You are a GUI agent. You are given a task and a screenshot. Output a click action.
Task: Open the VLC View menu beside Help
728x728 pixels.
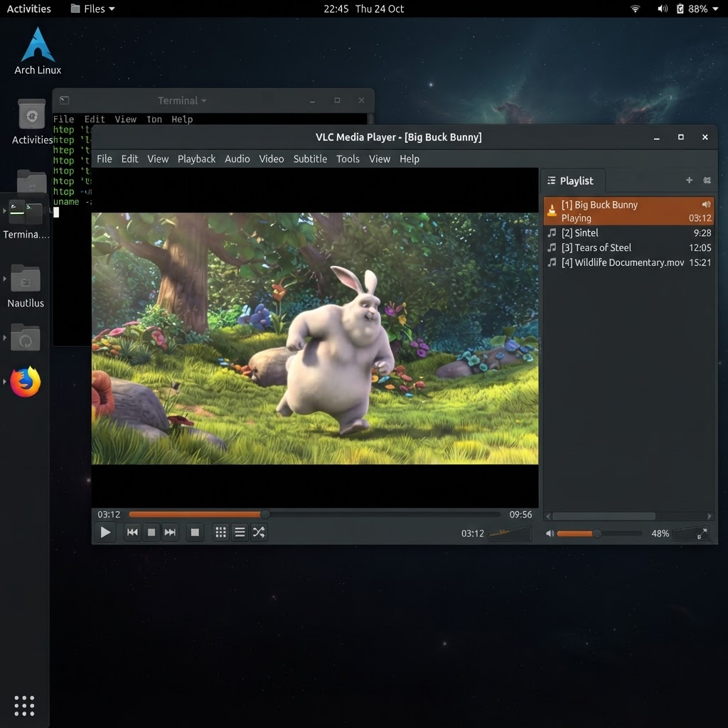[380, 159]
